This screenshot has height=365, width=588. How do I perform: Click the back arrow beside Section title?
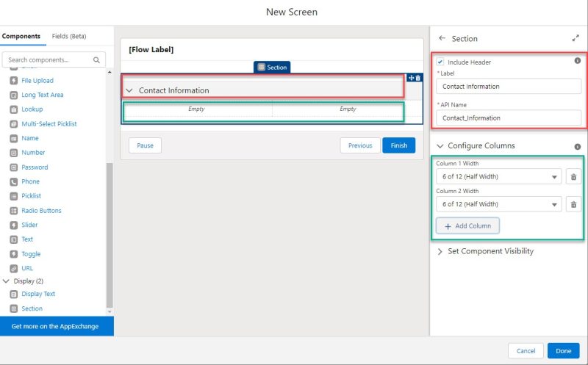[x=442, y=39]
